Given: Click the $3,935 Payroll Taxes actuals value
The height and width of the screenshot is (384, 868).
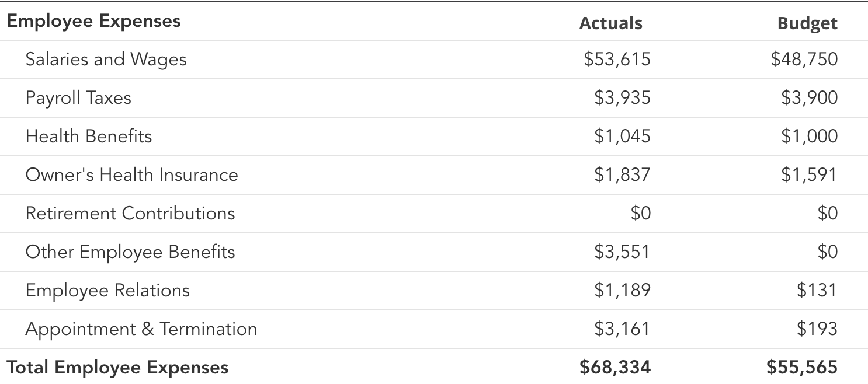Looking at the screenshot, I should pyautogui.click(x=622, y=98).
